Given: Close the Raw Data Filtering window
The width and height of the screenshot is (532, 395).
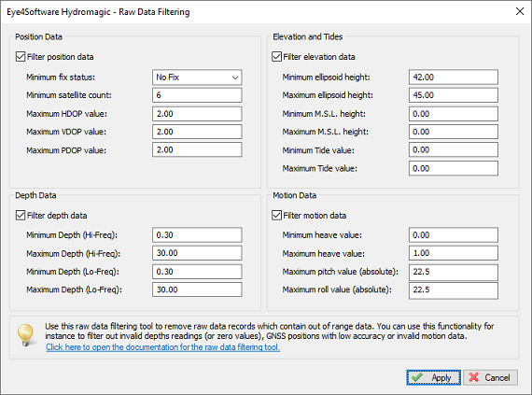Looking at the screenshot, I should pos(520,11).
